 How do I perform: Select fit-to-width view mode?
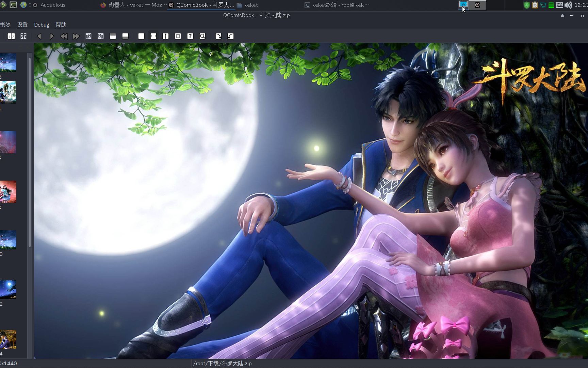(153, 36)
